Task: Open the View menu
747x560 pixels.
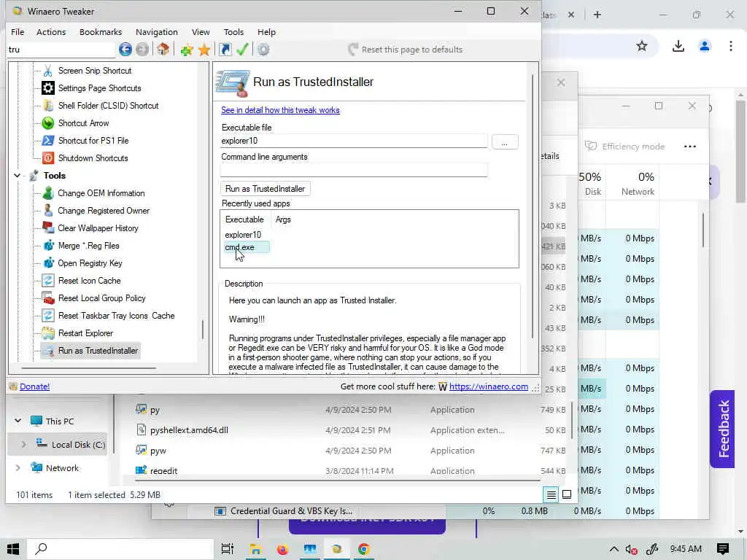Action: 201,32
